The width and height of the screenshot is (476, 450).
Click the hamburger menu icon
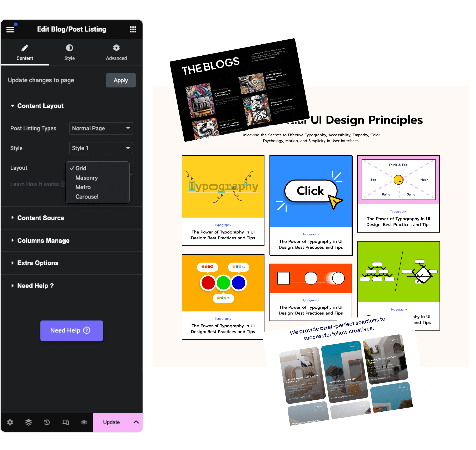10,29
